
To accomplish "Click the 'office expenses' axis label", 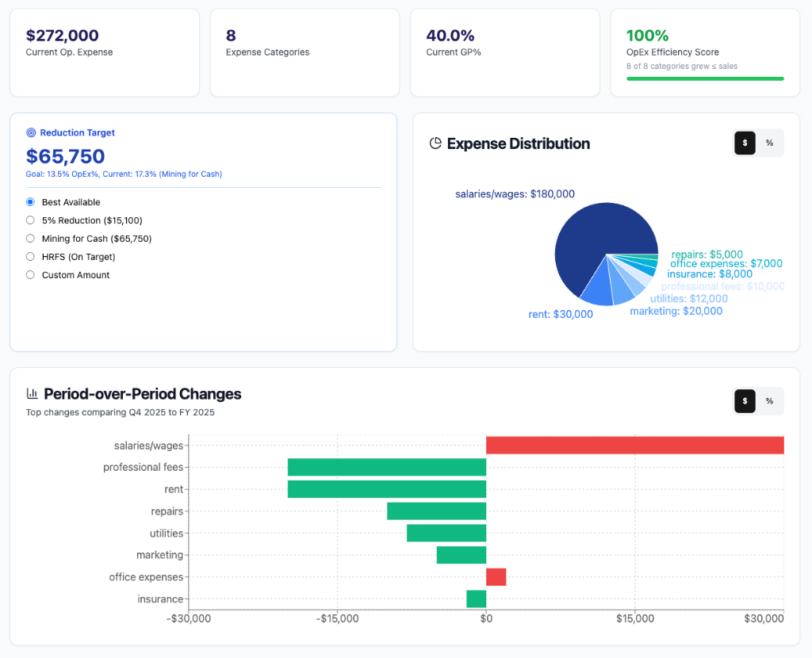I will click(x=146, y=576).
